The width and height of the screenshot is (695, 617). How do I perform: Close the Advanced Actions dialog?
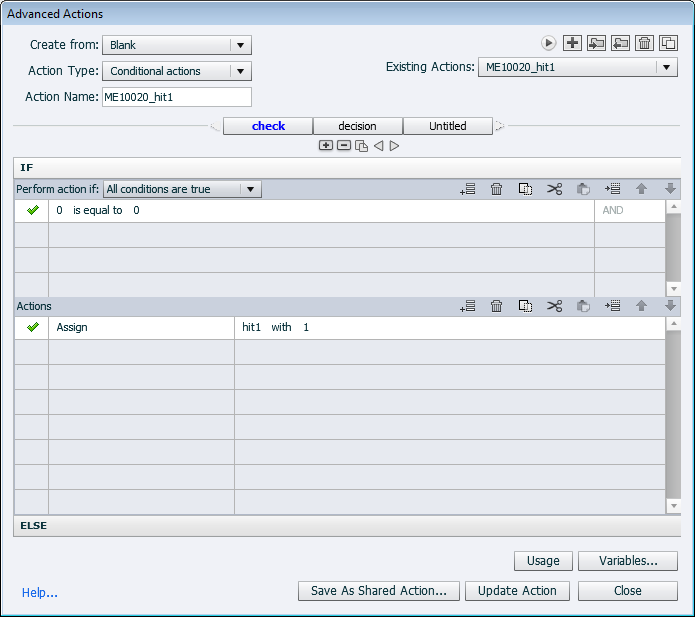(628, 591)
